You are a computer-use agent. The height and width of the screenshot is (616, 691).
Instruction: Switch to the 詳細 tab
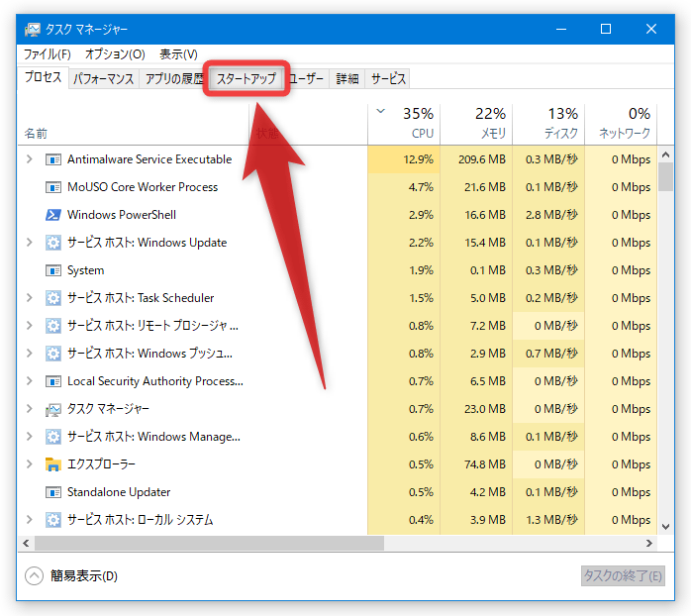347,79
